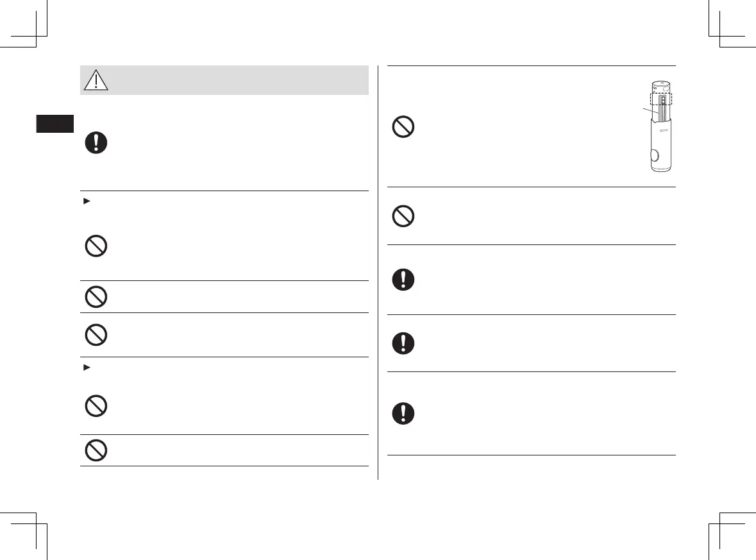Click the middle prohibition icon between the arrow bullets

pyautogui.click(x=96, y=296)
